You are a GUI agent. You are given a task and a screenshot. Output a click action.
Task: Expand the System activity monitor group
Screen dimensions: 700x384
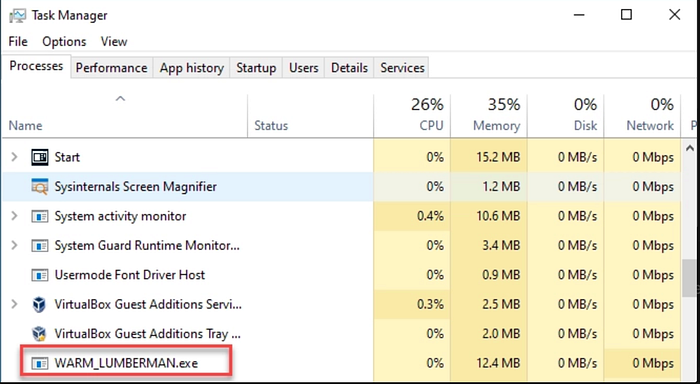pyautogui.click(x=14, y=216)
